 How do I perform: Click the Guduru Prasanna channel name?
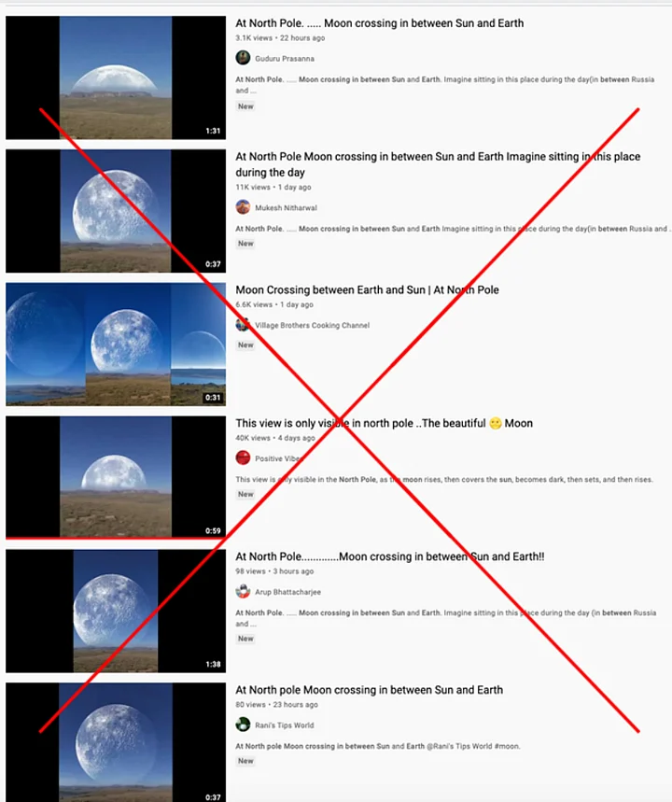tap(285, 59)
